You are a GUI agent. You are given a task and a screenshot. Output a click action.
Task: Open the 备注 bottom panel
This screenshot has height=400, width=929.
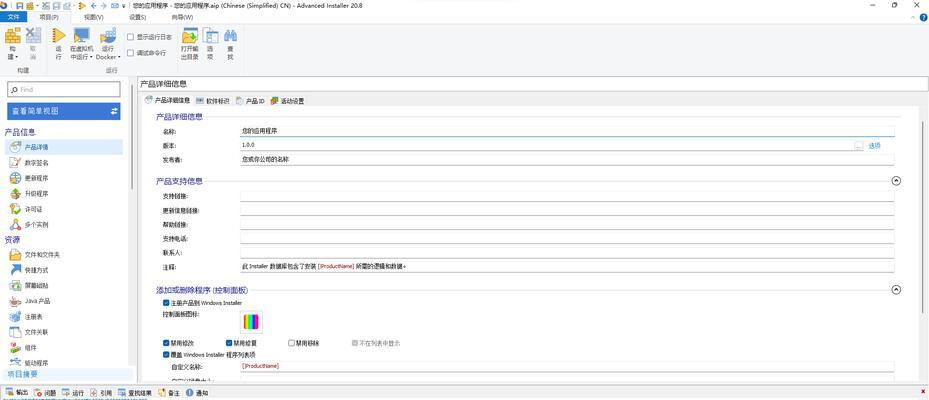pos(169,392)
